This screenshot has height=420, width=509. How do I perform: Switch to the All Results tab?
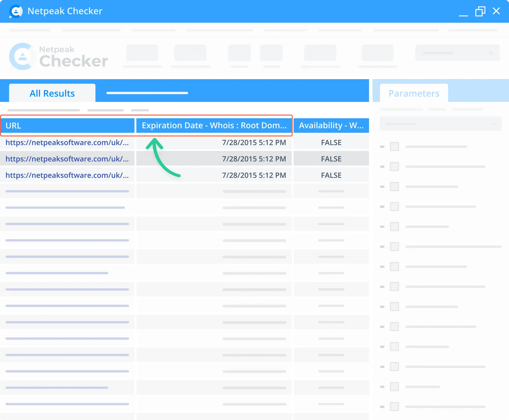click(x=52, y=93)
